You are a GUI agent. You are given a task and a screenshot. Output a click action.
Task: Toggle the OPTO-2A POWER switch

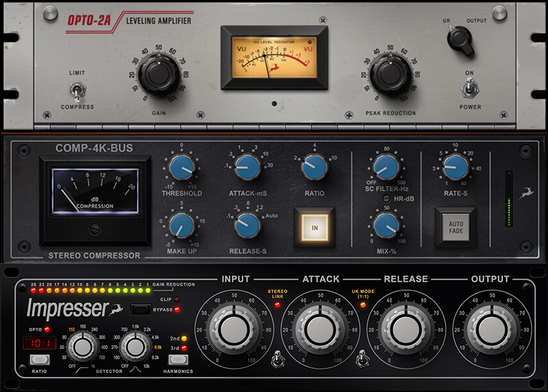click(470, 88)
